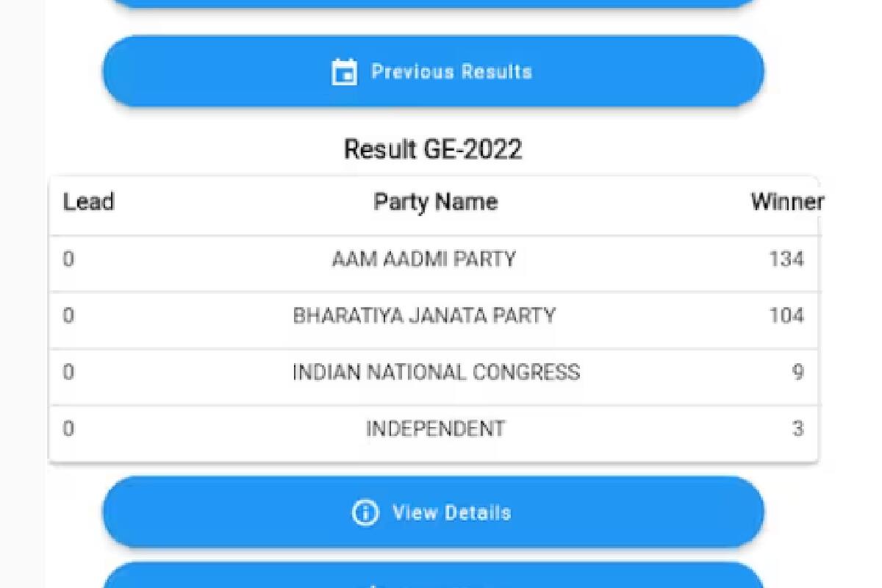
Task: Select the lead value in the Congress row
Action: [68, 373]
